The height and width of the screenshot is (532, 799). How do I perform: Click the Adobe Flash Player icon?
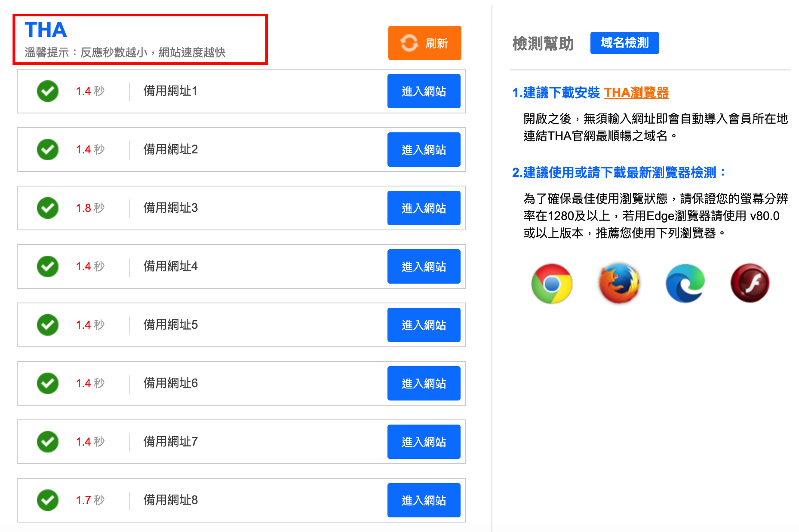click(750, 283)
